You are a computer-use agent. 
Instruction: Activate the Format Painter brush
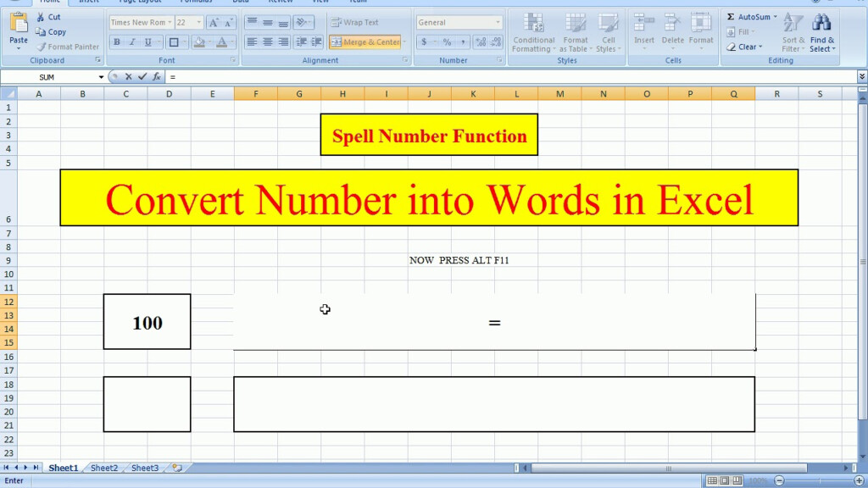[41, 47]
